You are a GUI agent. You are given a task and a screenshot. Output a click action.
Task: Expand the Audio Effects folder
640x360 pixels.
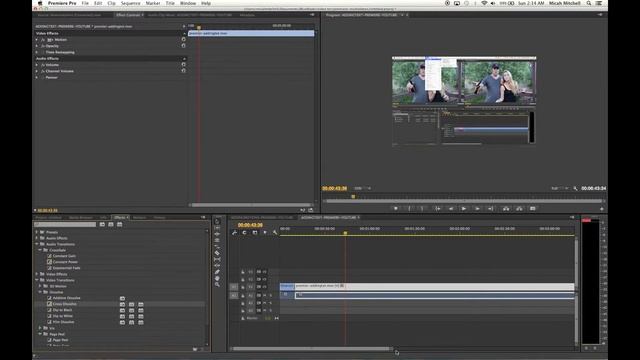[x=37, y=238]
